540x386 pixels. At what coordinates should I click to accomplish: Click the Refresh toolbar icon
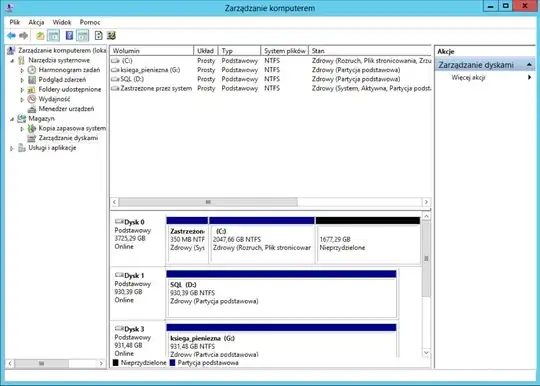pyautogui.click(x=98, y=35)
